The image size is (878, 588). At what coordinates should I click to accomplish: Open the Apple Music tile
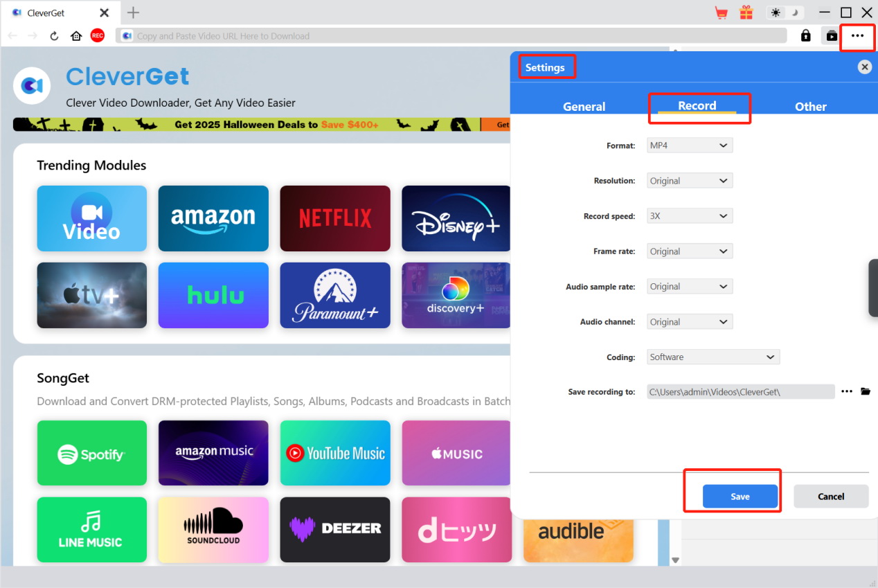point(456,453)
